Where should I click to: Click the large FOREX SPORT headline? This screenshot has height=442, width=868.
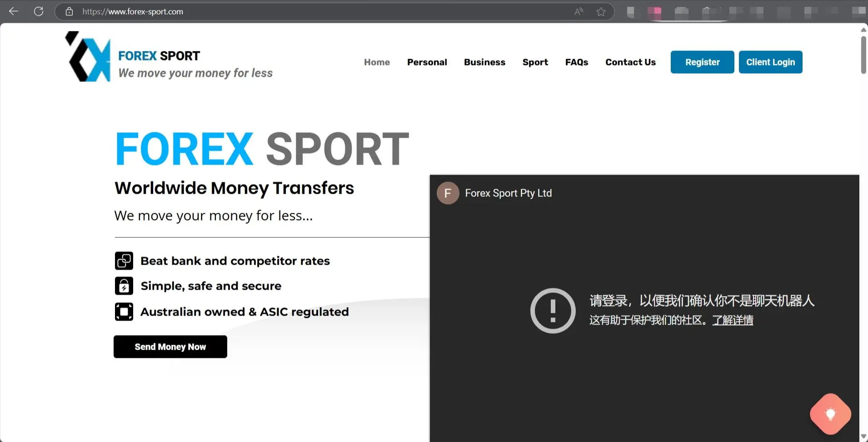(x=262, y=149)
